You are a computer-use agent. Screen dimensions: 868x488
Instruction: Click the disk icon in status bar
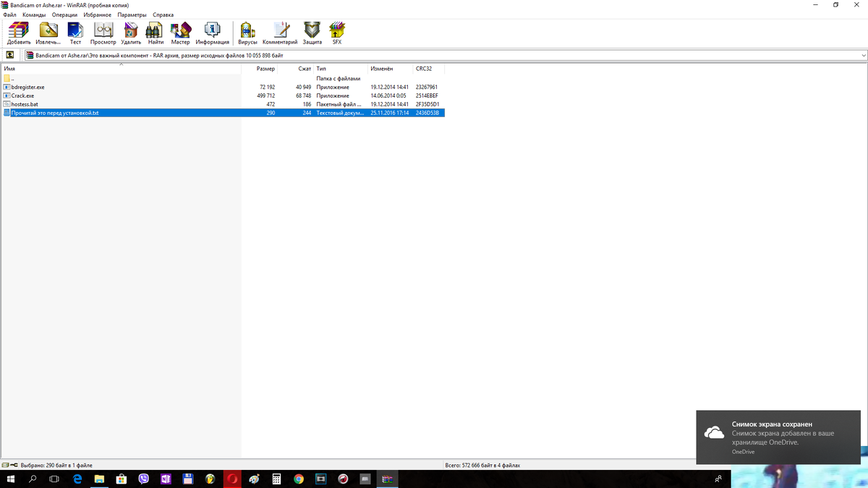click(5, 466)
